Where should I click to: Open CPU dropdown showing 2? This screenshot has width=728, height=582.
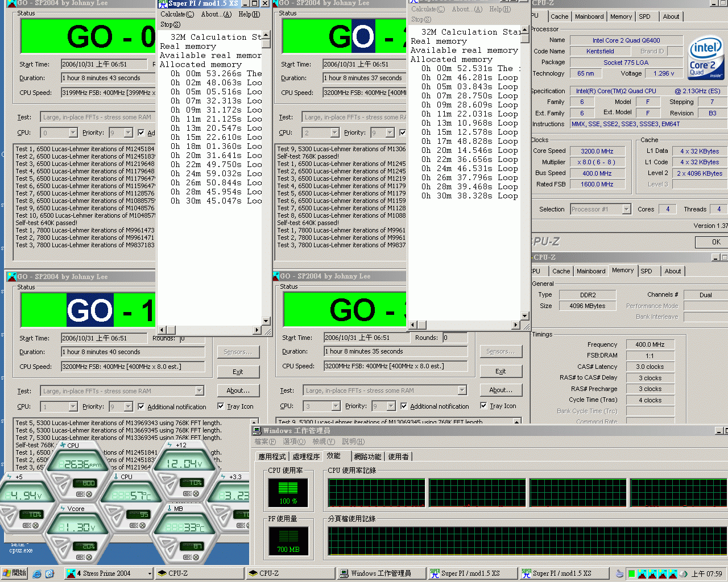pos(335,132)
